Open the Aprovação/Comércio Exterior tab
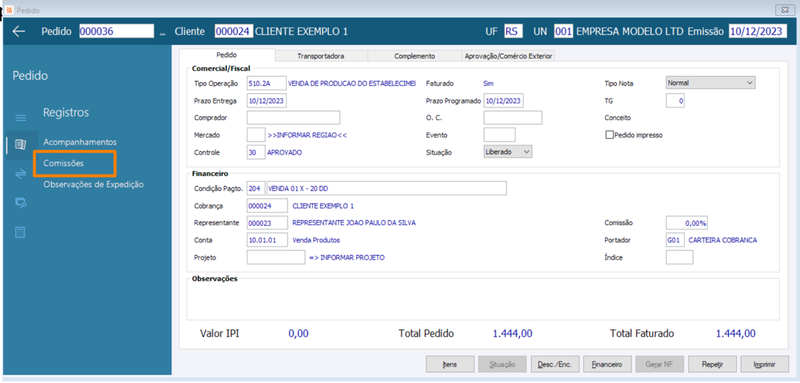Image resolution: width=800 pixels, height=383 pixels. pos(507,56)
